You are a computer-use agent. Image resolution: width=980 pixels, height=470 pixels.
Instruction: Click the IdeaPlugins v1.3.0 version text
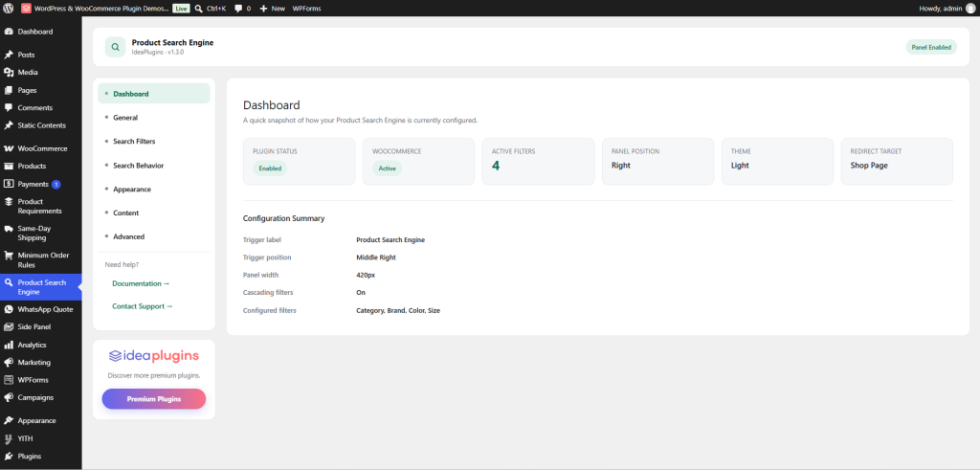click(158, 53)
